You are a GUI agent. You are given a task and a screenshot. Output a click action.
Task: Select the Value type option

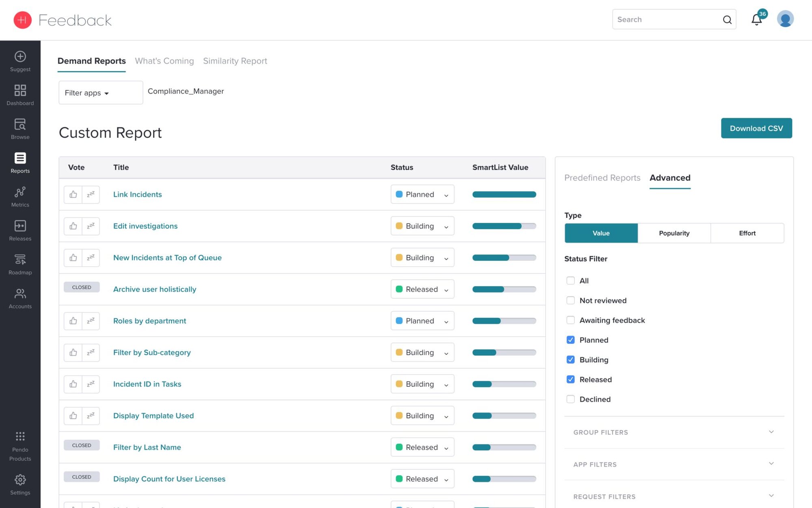[x=601, y=233]
